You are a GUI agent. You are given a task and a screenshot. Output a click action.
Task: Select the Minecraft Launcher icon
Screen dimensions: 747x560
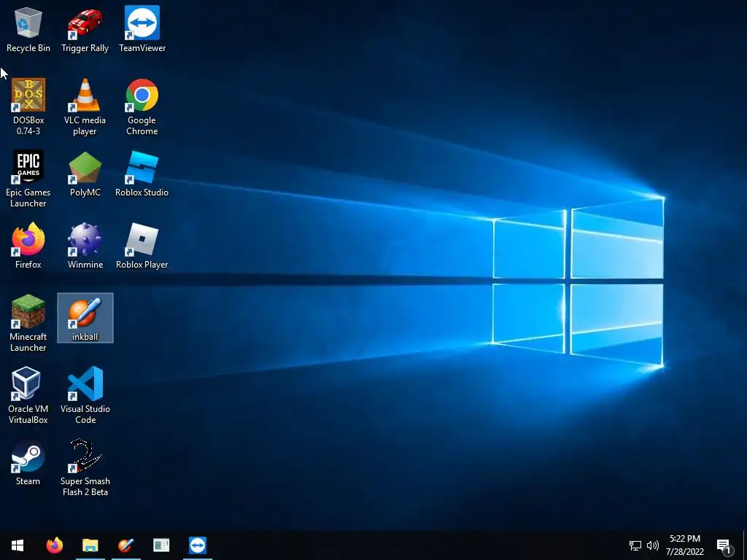click(x=28, y=323)
